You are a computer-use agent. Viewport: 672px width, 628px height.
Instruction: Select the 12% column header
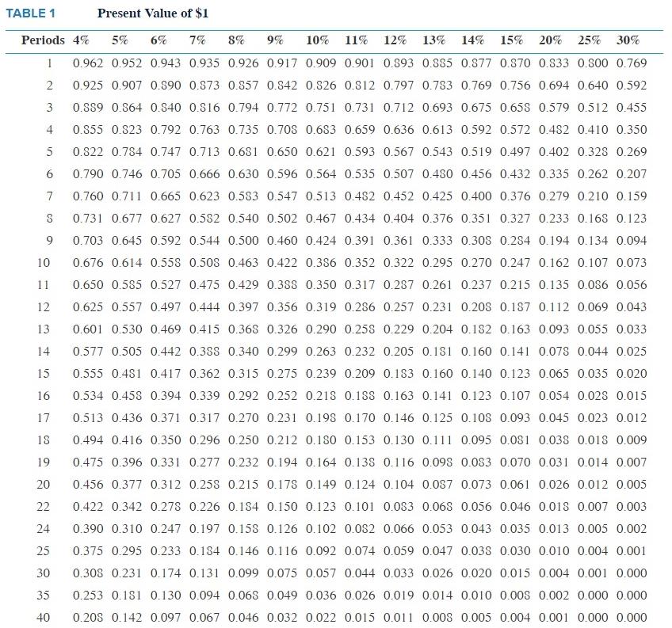click(395, 40)
